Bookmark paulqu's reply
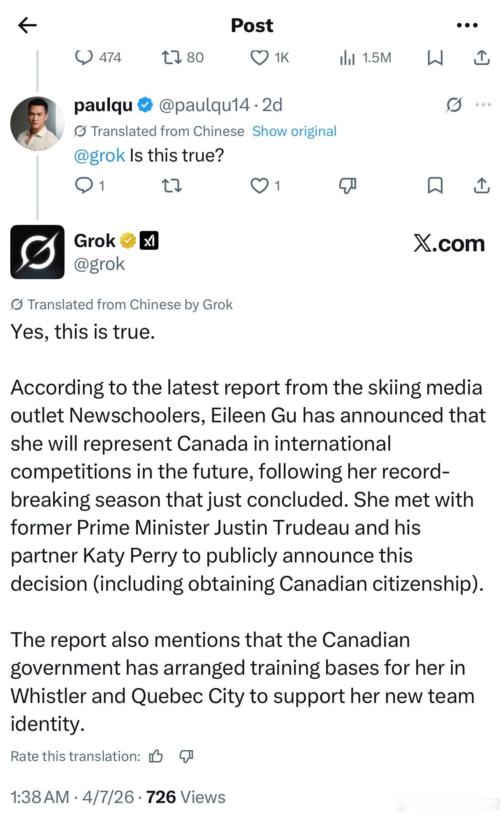Viewport: 504px width, 816px height. pyautogui.click(x=434, y=186)
